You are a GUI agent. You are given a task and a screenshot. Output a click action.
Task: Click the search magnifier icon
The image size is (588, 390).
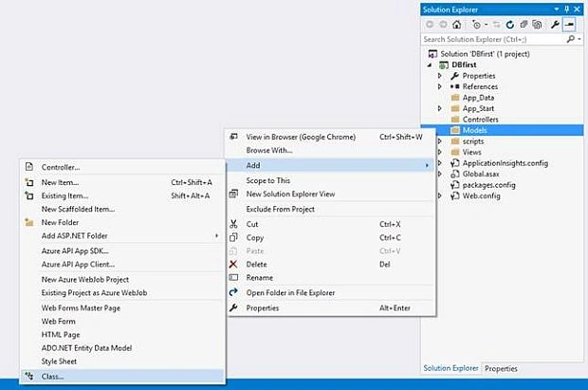(570, 39)
